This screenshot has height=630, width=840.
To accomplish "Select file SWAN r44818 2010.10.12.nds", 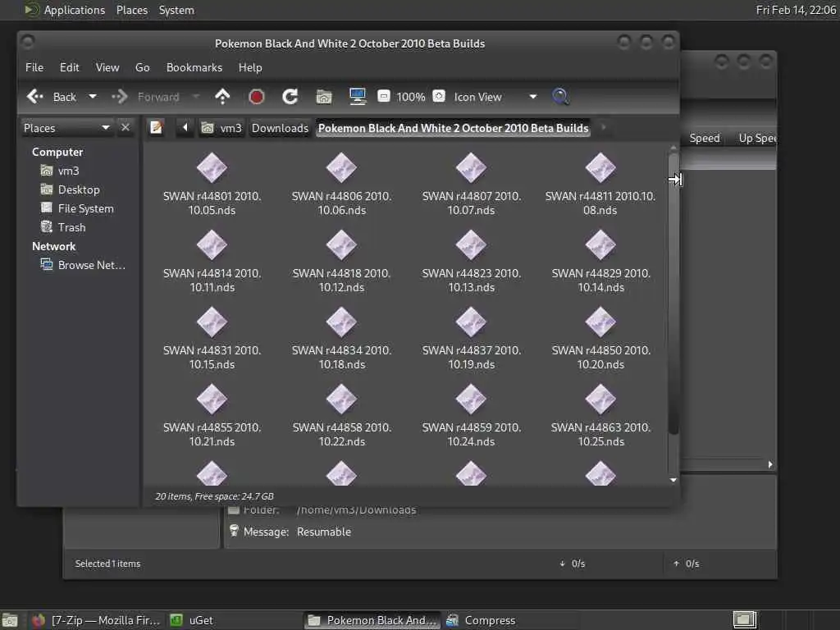I will pos(341,261).
